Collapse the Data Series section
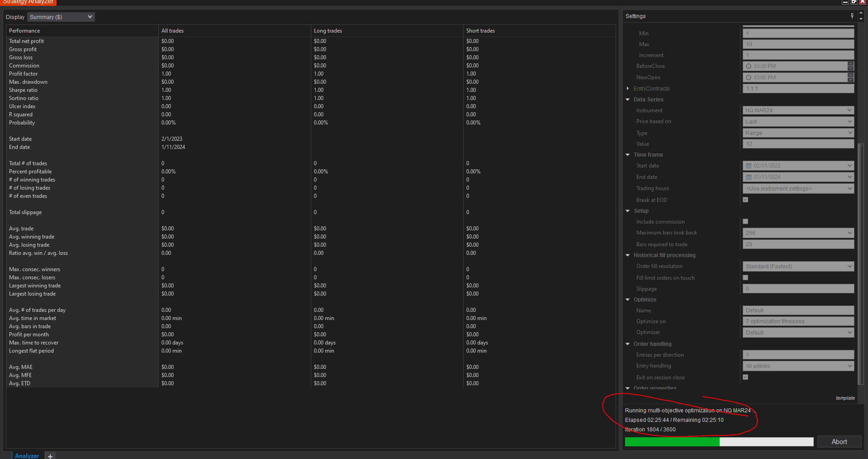 (628, 100)
